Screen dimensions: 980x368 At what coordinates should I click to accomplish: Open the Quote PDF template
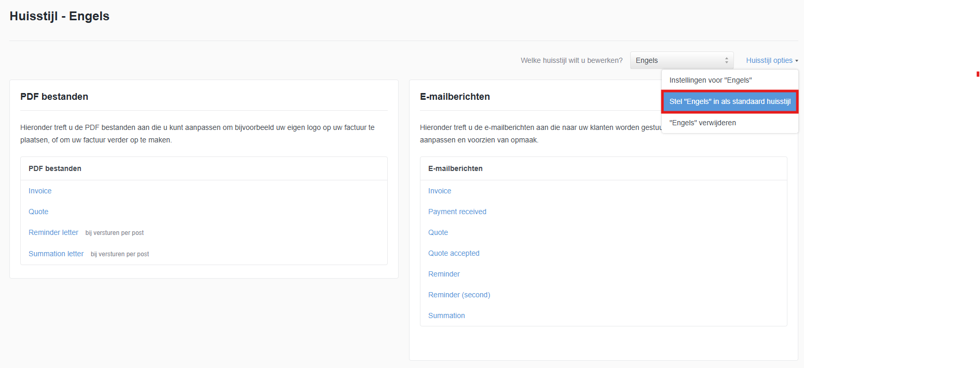[38, 212]
